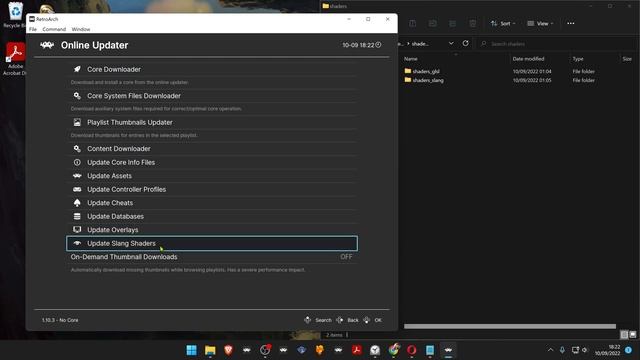Expand address bar history chevron in File Explorer
Viewport: 640px width, 360px height.
point(451,43)
